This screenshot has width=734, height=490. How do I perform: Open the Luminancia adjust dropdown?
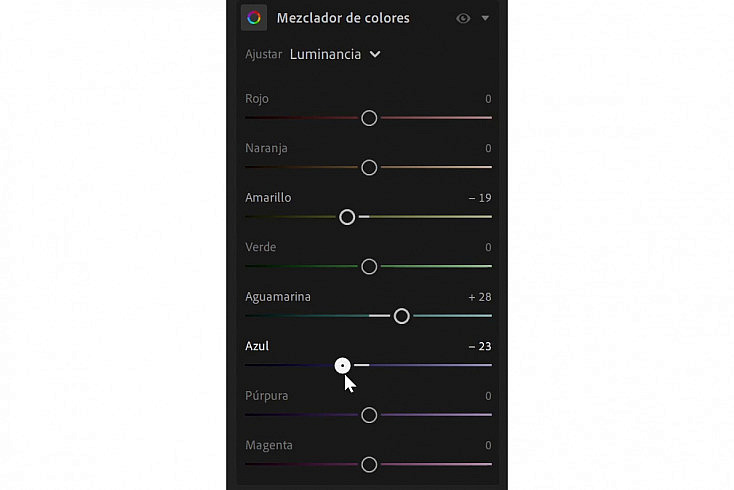click(335, 54)
